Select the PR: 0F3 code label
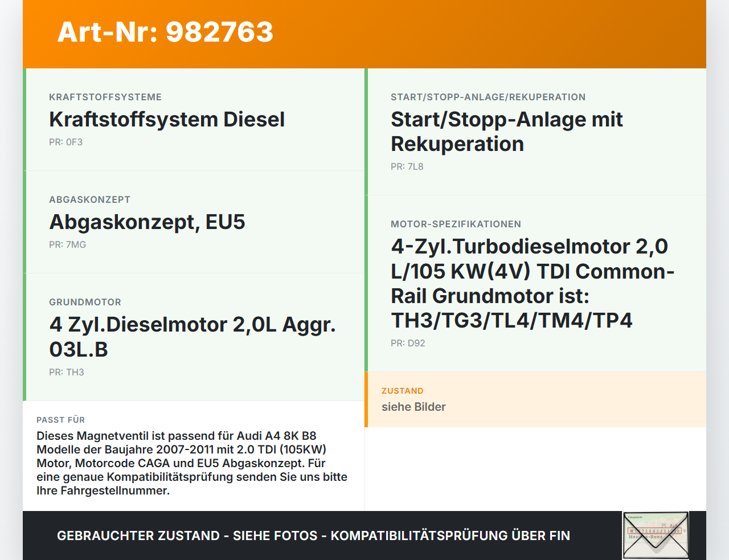729x560 pixels. [66, 142]
